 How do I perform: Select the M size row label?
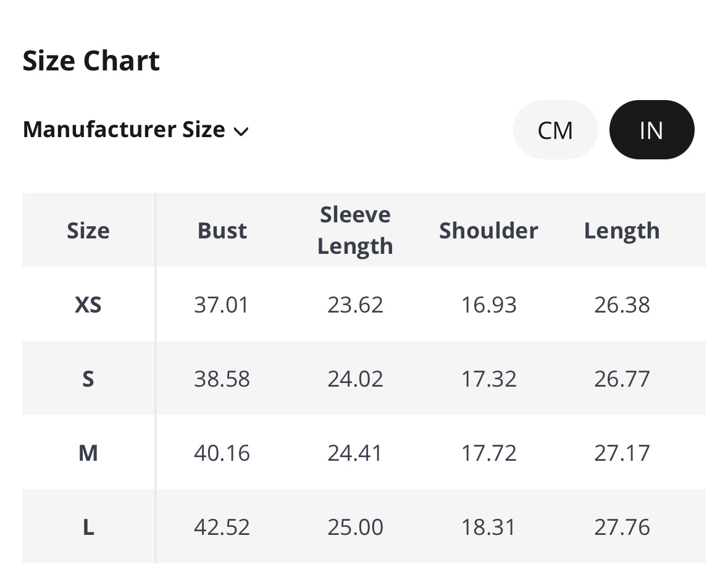[x=88, y=453]
